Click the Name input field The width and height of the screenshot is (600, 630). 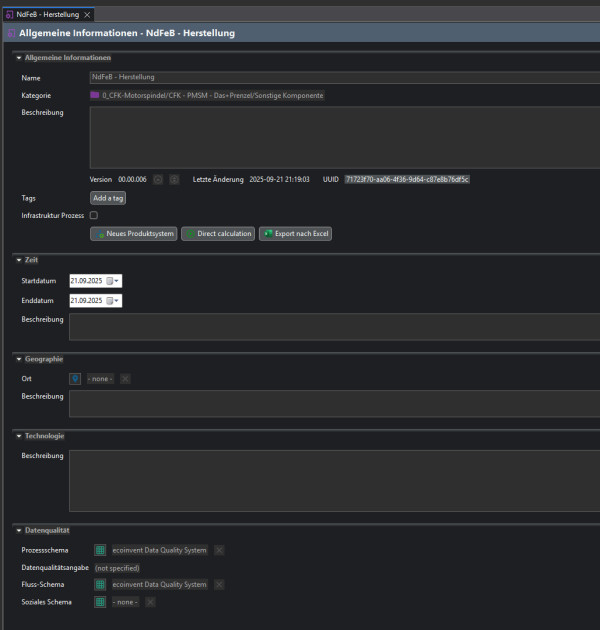point(340,77)
